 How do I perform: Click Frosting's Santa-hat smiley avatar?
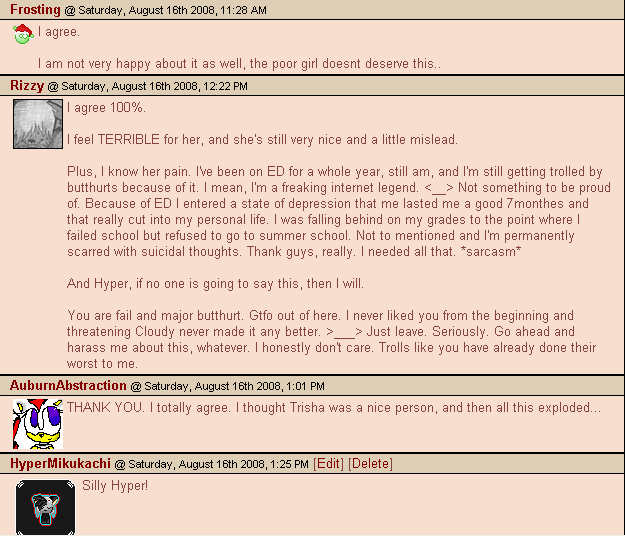click(x=23, y=34)
